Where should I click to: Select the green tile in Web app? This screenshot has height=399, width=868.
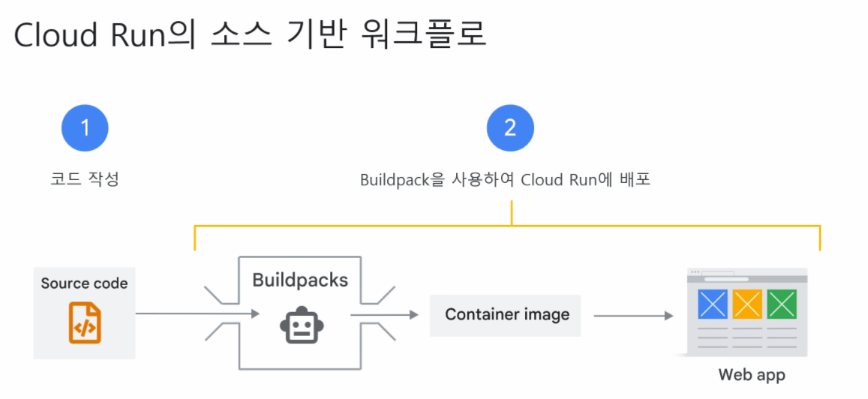[x=782, y=304]
